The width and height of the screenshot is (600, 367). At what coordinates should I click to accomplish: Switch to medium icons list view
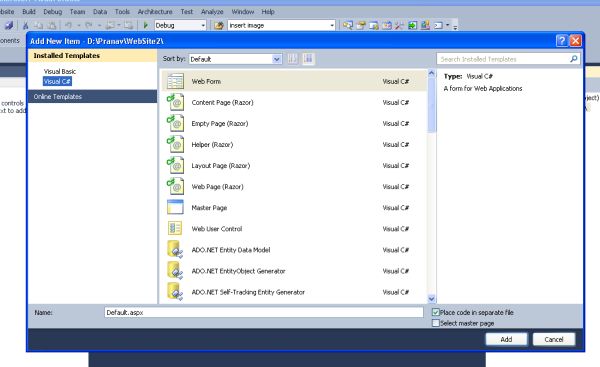pos(308,59)
